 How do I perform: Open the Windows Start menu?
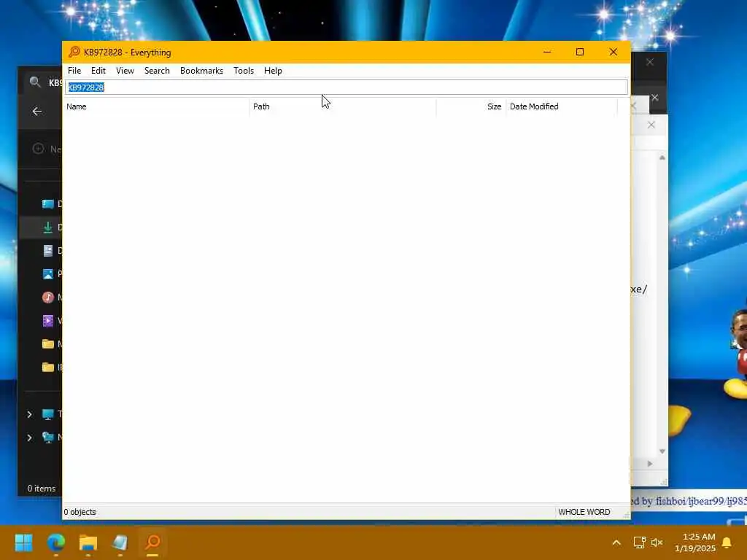point(23,542)
